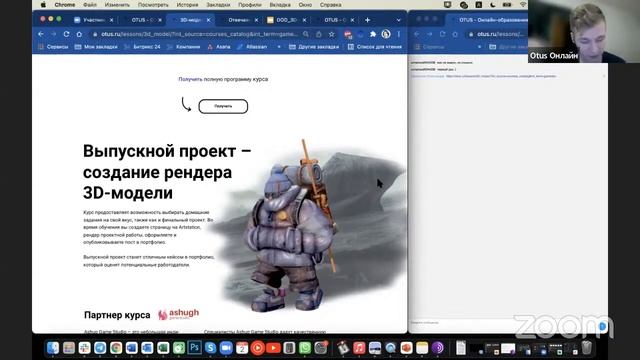This screenshot has width=640, height=360.
Task: Open the Список для чтения reading list
Action: (375, 47)
